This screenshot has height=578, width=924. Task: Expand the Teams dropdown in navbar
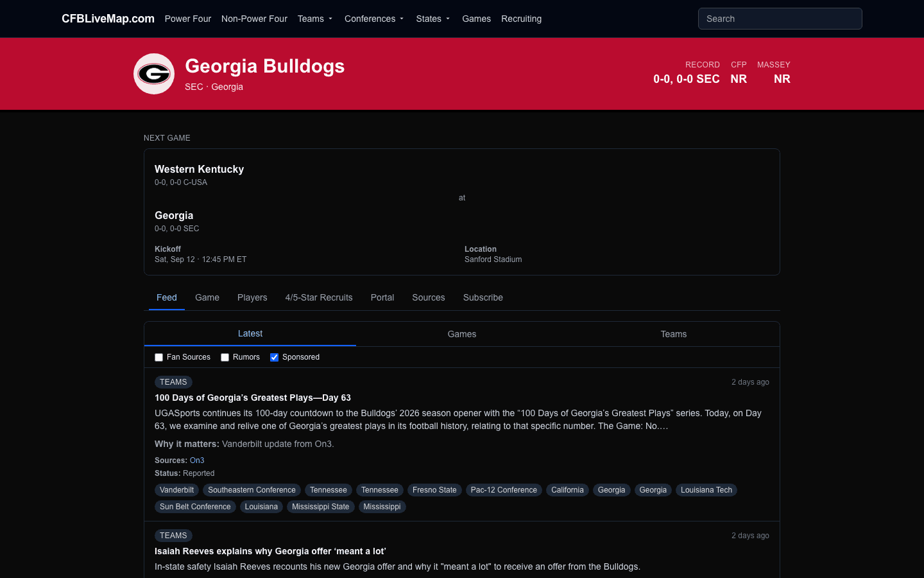[316, 19]
